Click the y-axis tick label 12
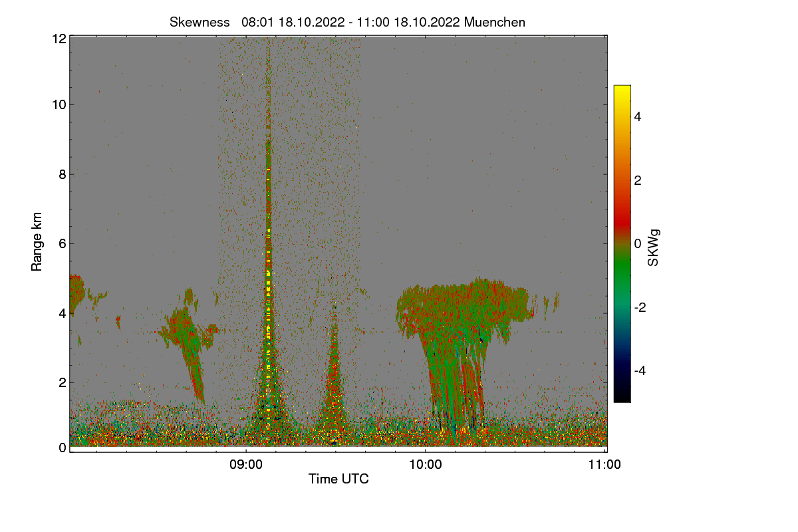 59,39
